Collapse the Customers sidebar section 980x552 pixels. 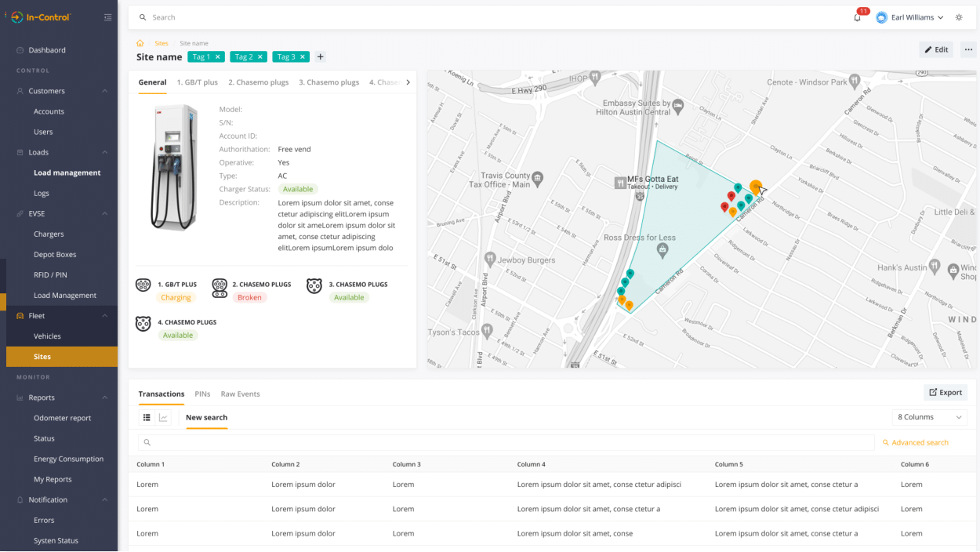(x=105, y=91)
